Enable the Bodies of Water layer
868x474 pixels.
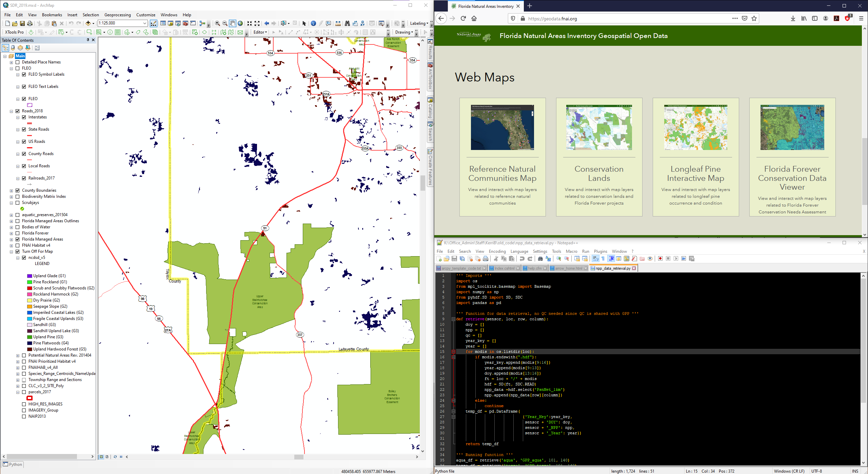[18, 227]
